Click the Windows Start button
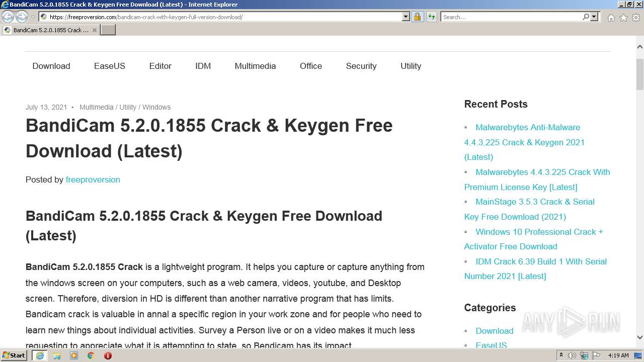Image resolution: width=644 pixels, height=362 pixels. click(x=14, y=355)
